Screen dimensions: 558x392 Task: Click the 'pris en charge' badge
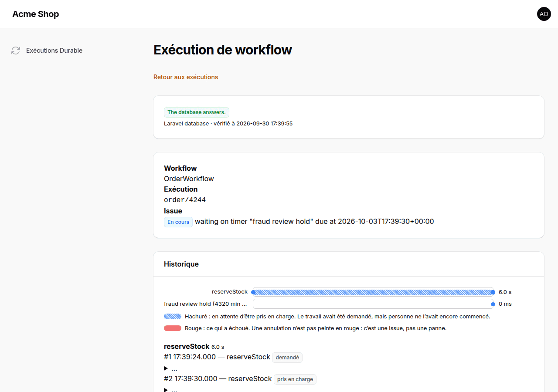pos(295,379)
